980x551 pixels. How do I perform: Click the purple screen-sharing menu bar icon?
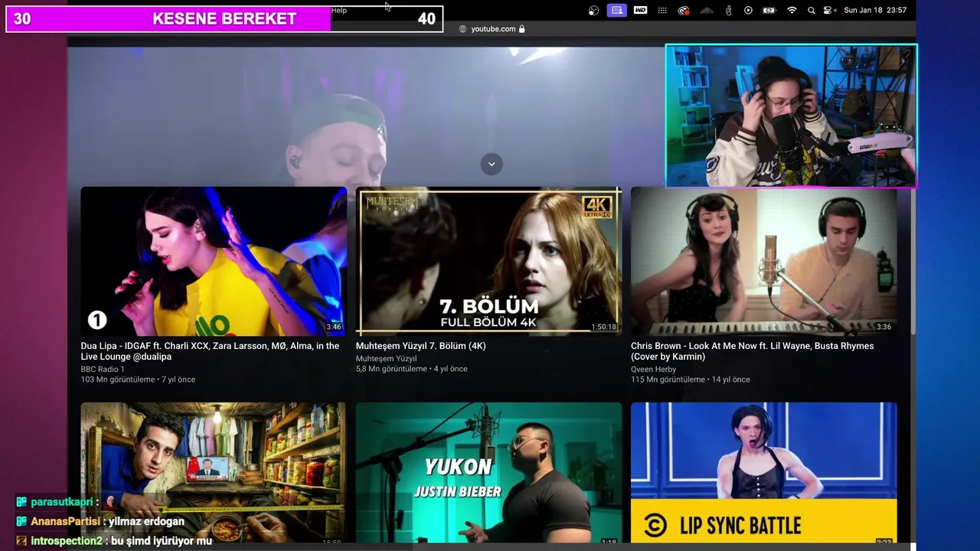pyautogui.click(x=616, y=10)
